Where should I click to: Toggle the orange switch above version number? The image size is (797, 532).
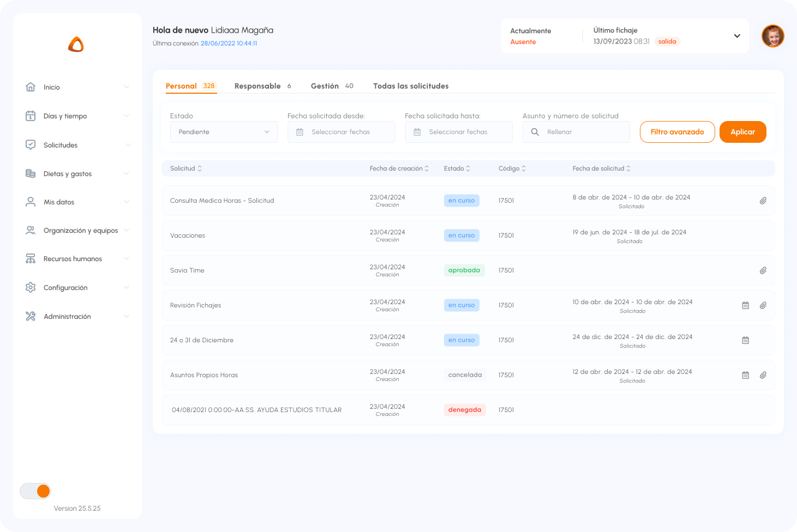(x=35, y=491)
